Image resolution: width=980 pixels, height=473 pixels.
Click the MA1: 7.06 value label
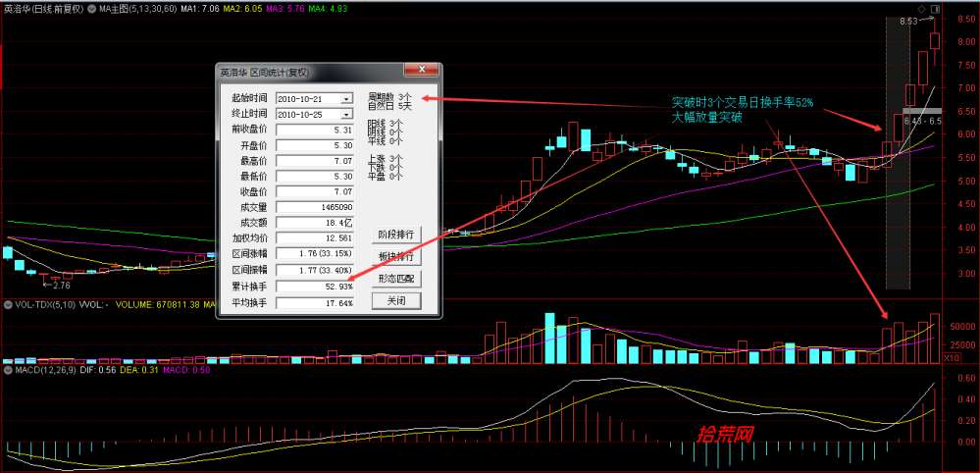pos(201,10)
